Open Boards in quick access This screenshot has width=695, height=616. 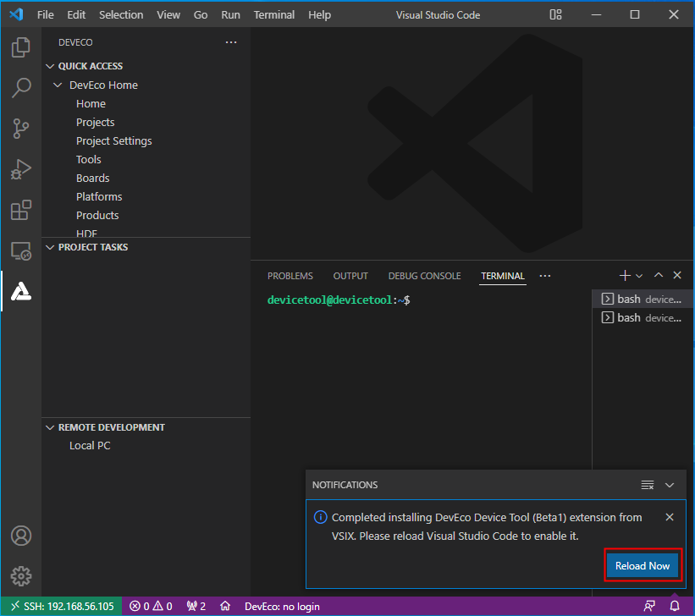[x=92, y=178]
